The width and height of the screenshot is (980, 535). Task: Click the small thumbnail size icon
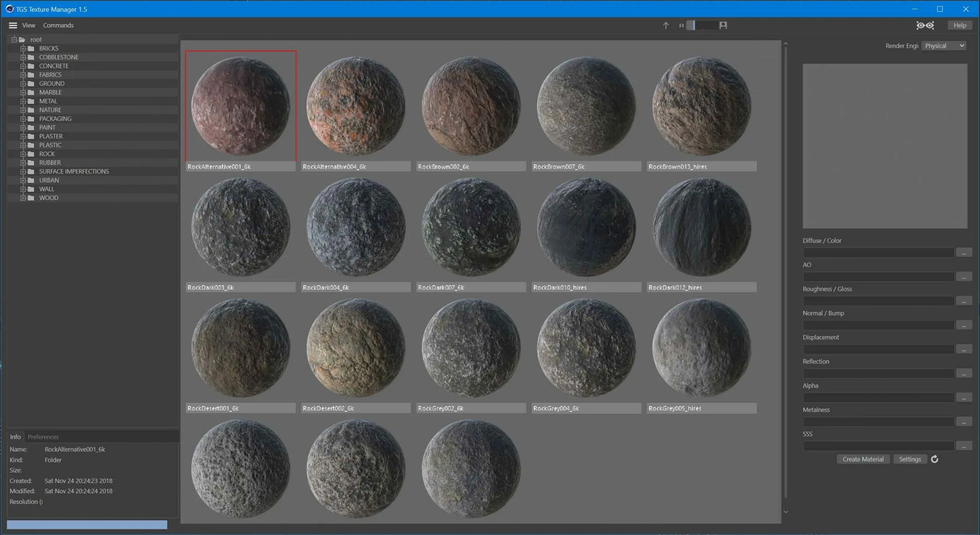681,26
